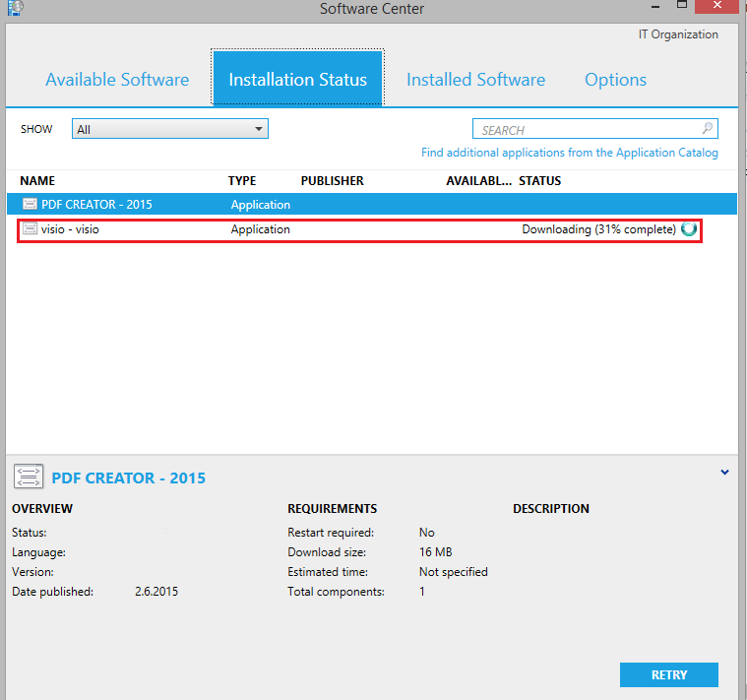Click the Application type cell in visio row
The width and height of the screenshot is (747, 700).
coord(261,229)
